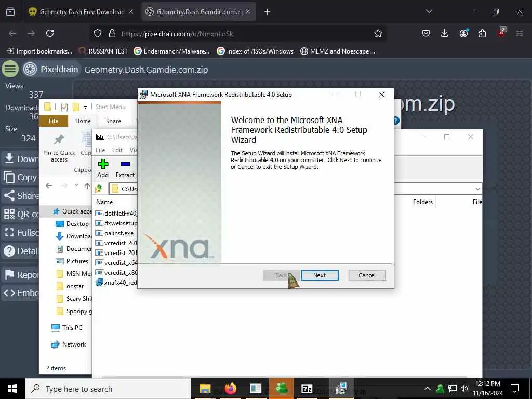Open the MEMZ and Noescape bookmark
Viewport: 532px width, 399px height.
(x=338, y=51)
